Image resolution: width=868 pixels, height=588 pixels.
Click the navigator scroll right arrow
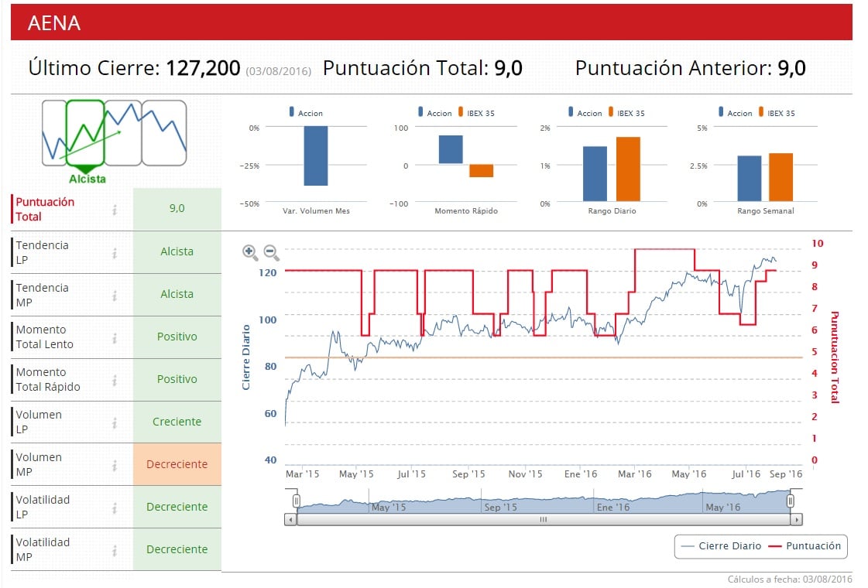point(796,519)
